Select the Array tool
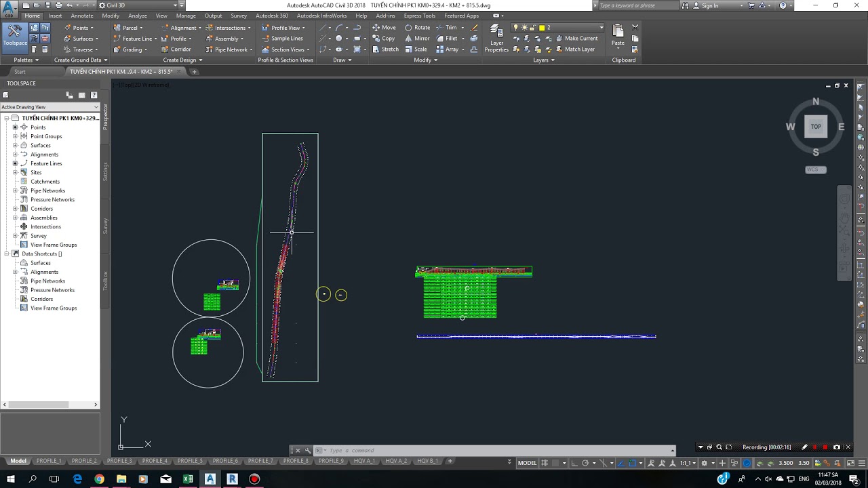The image size is (868, 488). coord(448,49)
